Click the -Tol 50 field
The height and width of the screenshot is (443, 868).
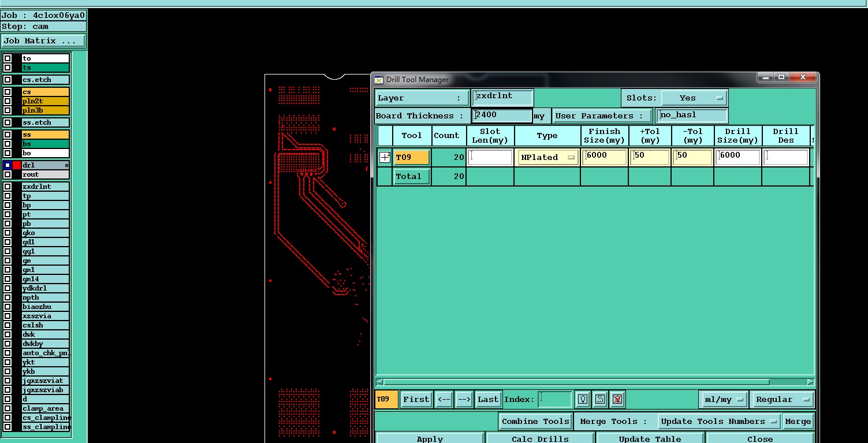click(692, 157)
